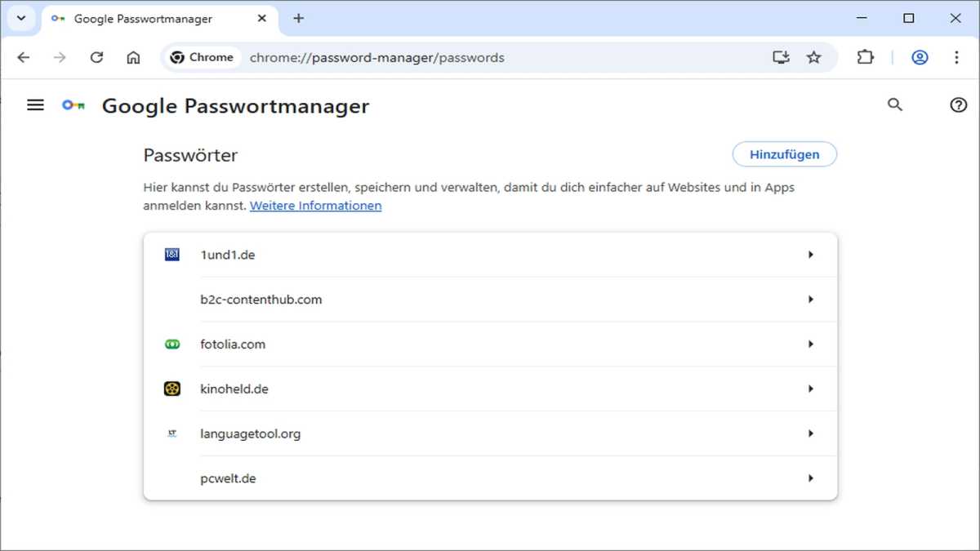980x551 pixels.
Task: Open the extensions puzzle icon
Action: tap(865, 57)
